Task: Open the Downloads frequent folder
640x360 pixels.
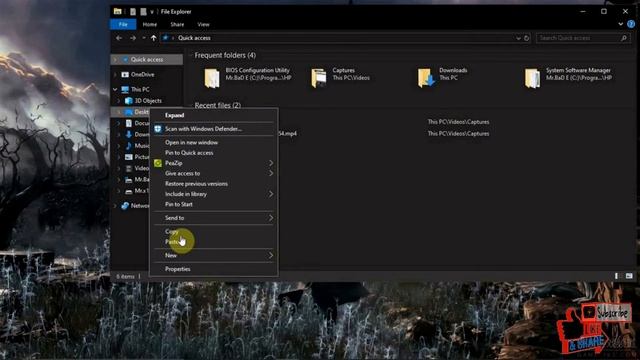Action: point(442,78)
